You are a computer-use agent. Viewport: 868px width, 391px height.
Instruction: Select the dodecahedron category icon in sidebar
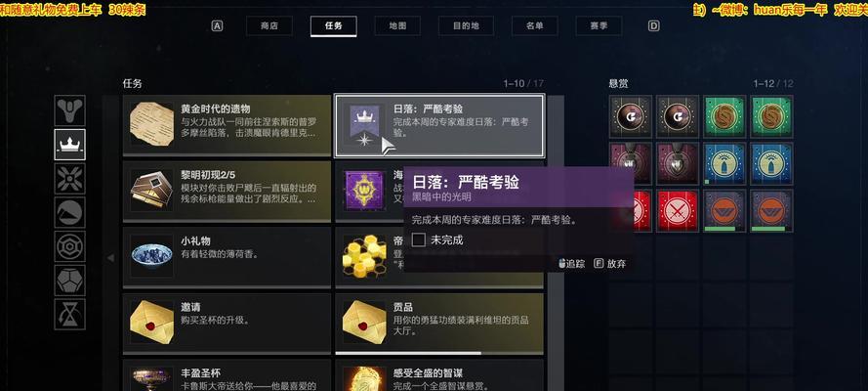(69, 281)
